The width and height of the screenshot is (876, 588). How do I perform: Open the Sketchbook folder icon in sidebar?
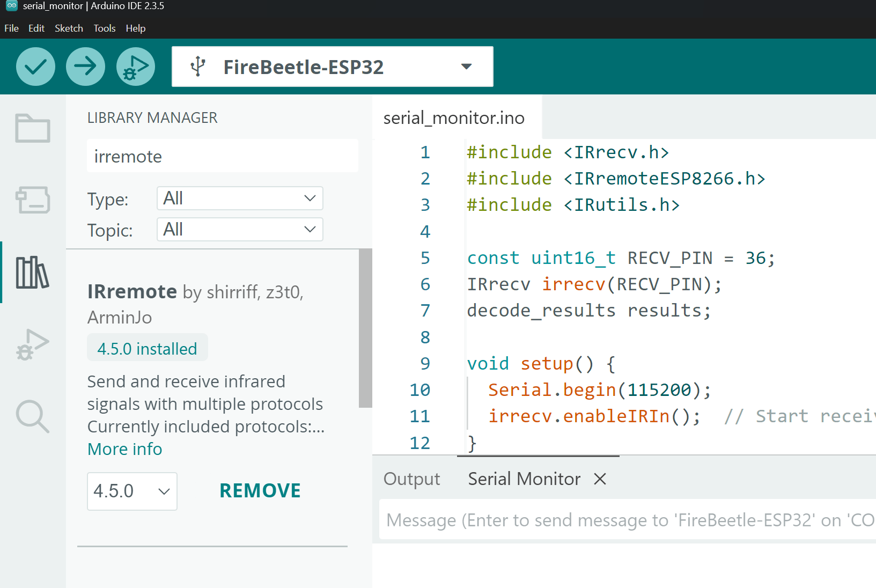[x=33, y=128]
